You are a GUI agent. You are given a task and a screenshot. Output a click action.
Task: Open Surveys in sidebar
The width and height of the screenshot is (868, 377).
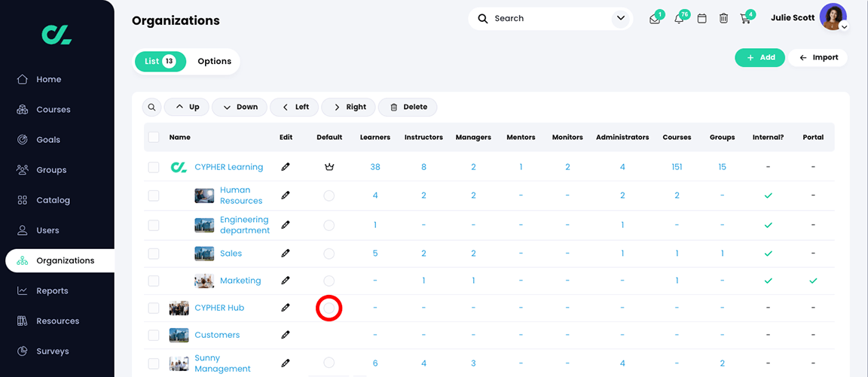click(x=53, y=351)
